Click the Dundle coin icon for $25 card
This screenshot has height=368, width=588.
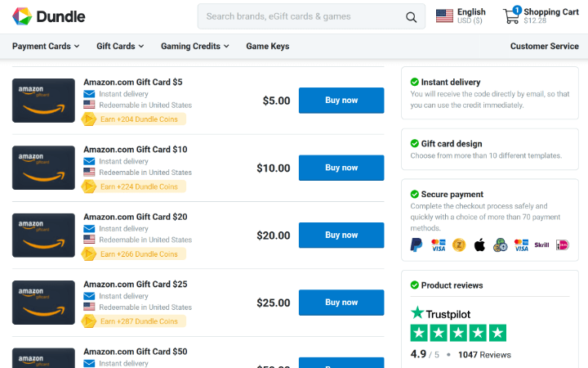pos(89,321)
